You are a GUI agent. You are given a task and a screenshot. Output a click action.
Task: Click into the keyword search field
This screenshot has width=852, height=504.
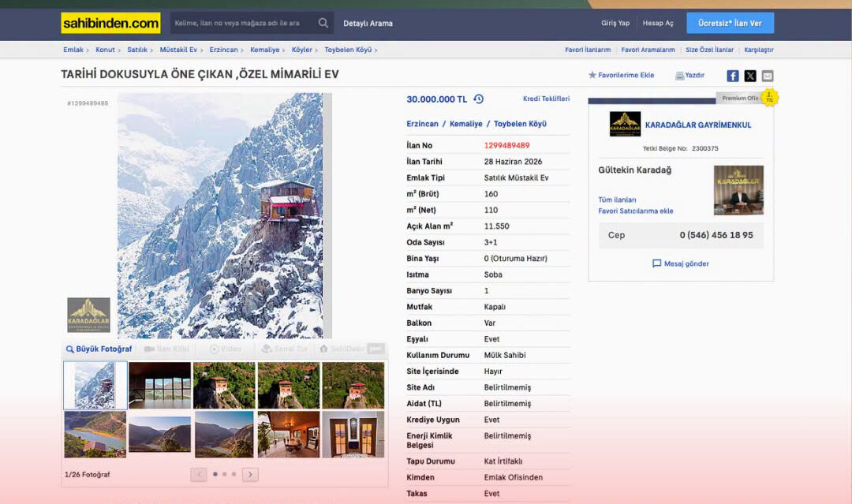[x=242, y=23]
